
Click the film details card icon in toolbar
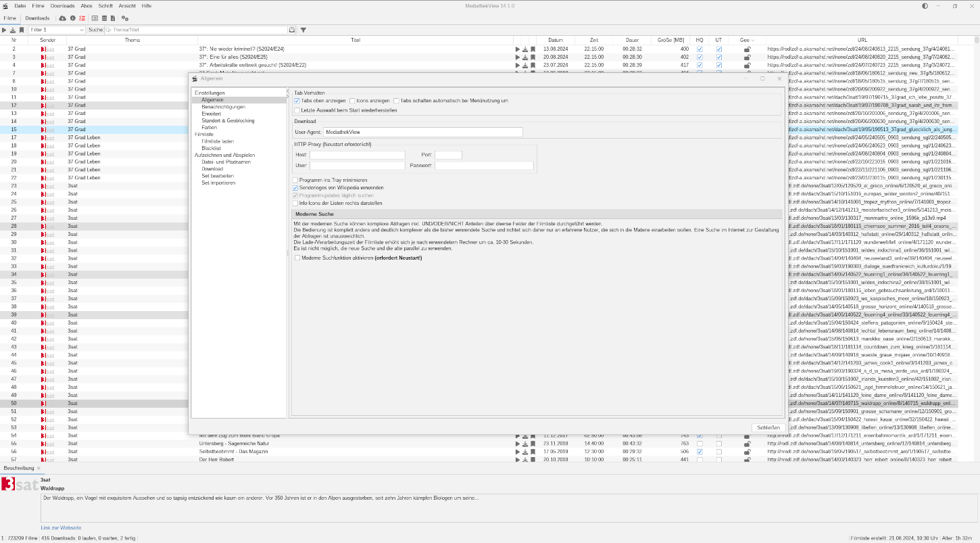(95, 18)
